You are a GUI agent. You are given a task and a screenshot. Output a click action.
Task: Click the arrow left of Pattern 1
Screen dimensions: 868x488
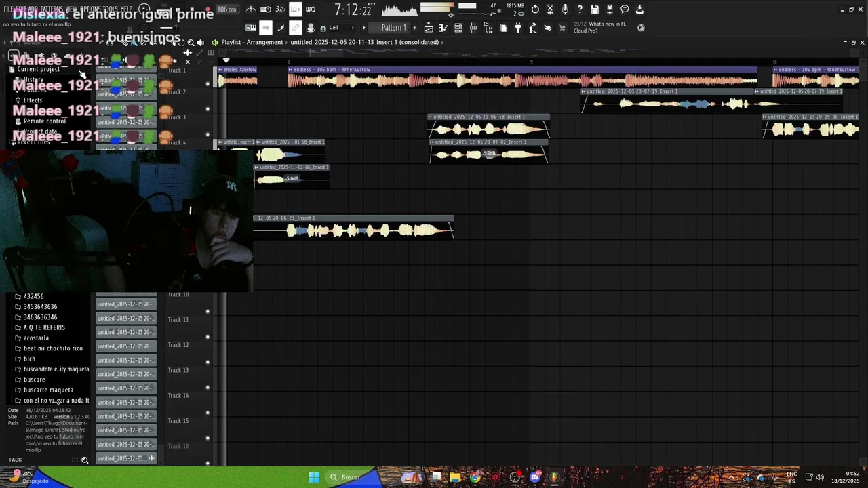coord(364,28)
